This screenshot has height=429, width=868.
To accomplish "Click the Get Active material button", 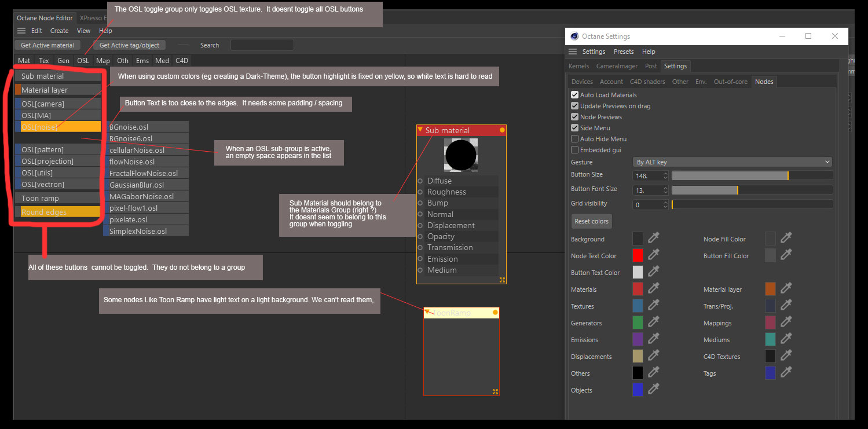I will coord(47,45).
